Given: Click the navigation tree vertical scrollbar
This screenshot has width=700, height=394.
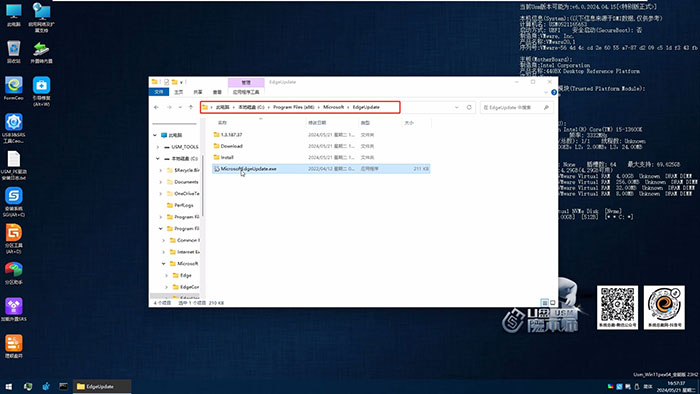Looking at the screenshot, I should [203, 185].
